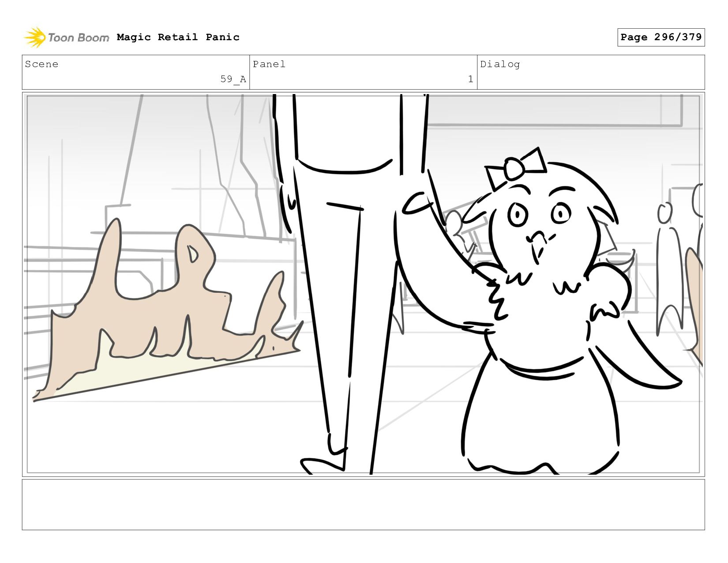Select the scene value '59_A'
Image resolution: width=728 pixels, height=563 pixels.
(x=233, y=79)
